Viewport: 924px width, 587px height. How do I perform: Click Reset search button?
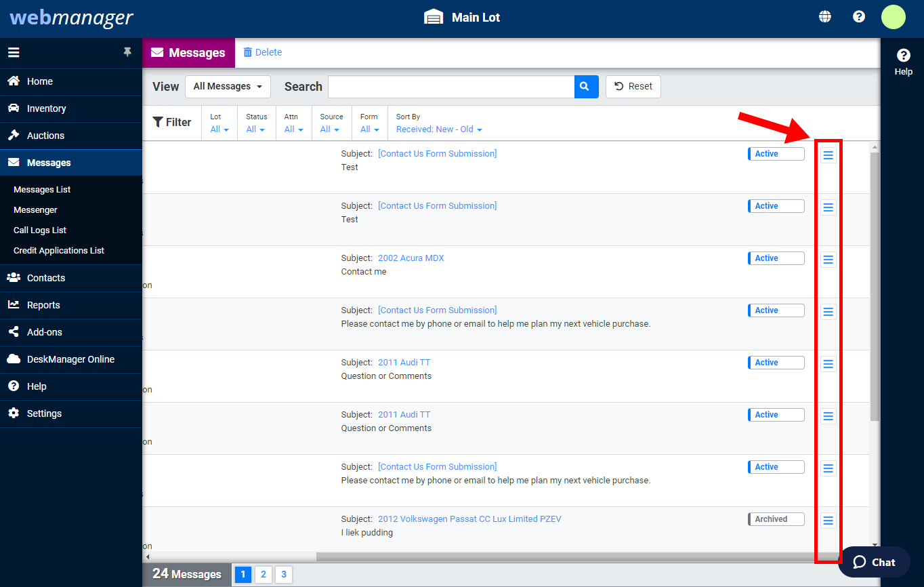[x=633, y=87]
